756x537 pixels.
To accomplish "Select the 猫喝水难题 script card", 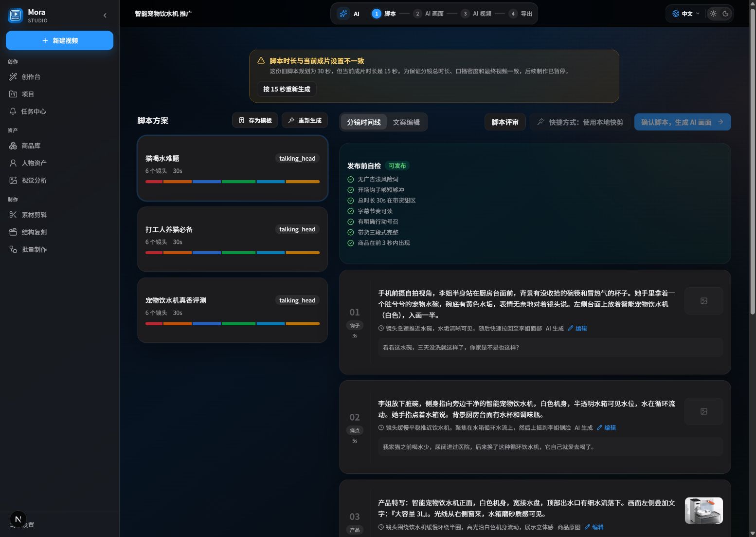I will tap(233, 168).
